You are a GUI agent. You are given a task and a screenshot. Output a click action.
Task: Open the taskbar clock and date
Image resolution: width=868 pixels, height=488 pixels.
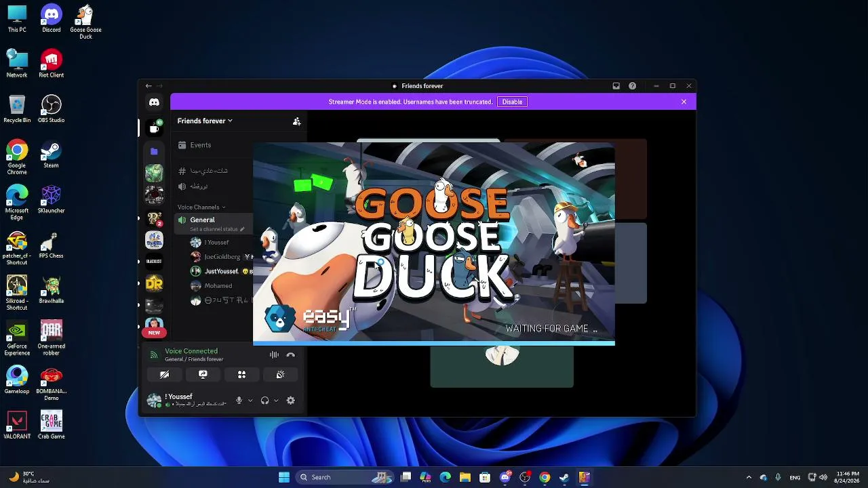pyautogui.click(x=848, y=477)
